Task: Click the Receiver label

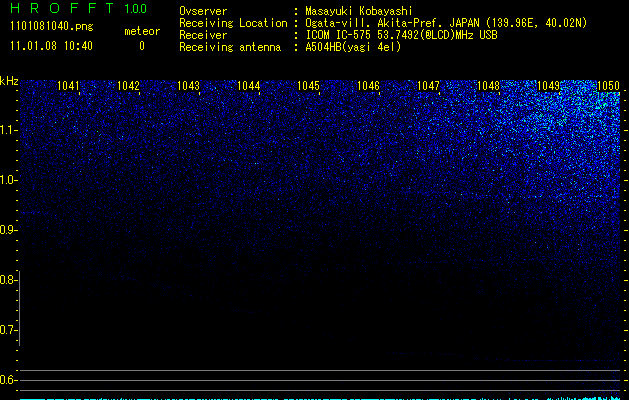Action: pos(203,35)
